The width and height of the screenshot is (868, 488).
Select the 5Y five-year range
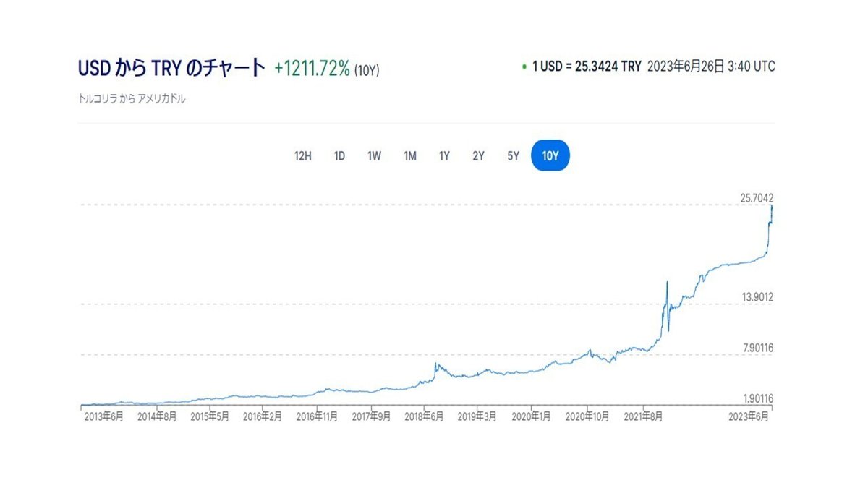point(513,155)
